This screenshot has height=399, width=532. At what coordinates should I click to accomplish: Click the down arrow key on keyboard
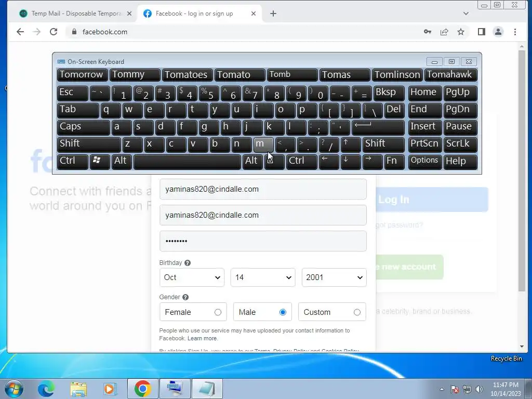[351, 162]
